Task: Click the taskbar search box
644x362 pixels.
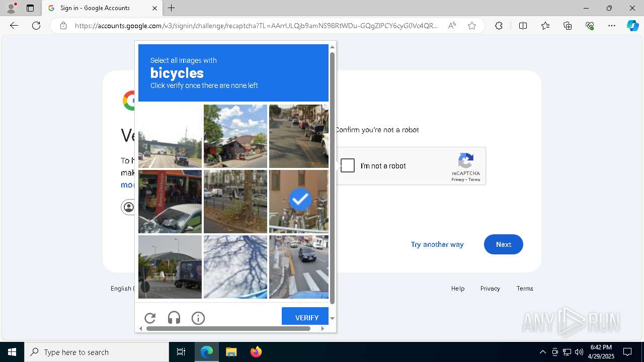Action: (97, 352)
